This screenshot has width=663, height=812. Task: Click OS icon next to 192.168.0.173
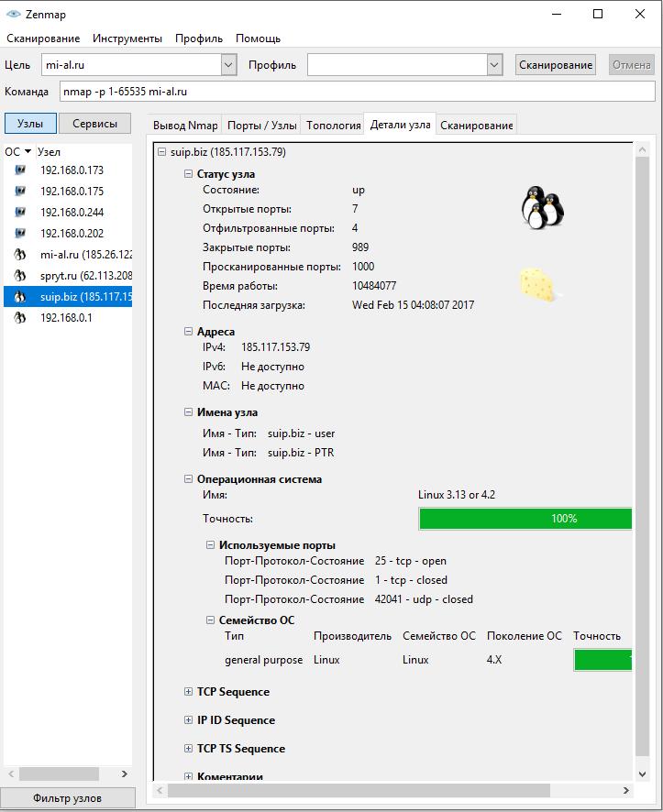pos(19,170)
